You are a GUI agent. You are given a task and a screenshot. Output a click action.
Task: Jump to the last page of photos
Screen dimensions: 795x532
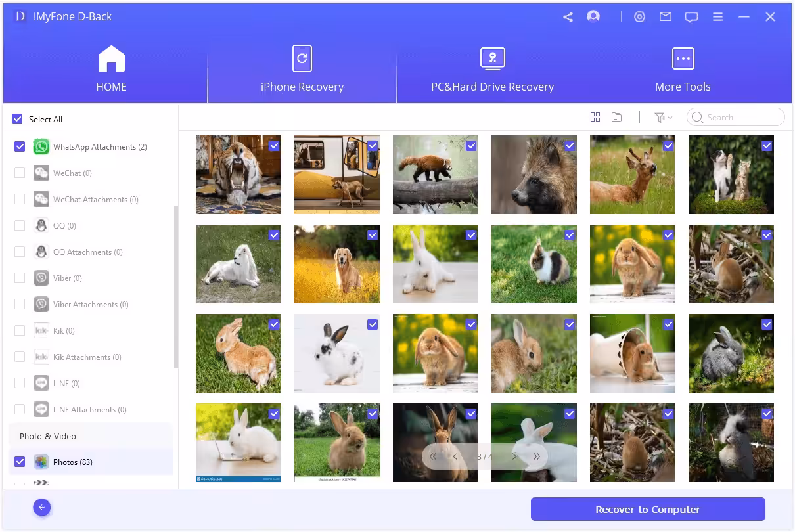[537, 456]
